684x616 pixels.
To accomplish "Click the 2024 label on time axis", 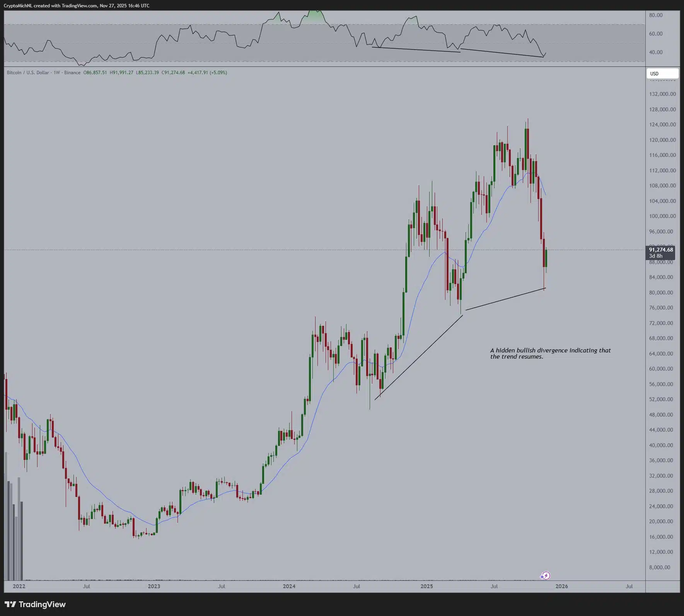I will click(x=289, y=586).
